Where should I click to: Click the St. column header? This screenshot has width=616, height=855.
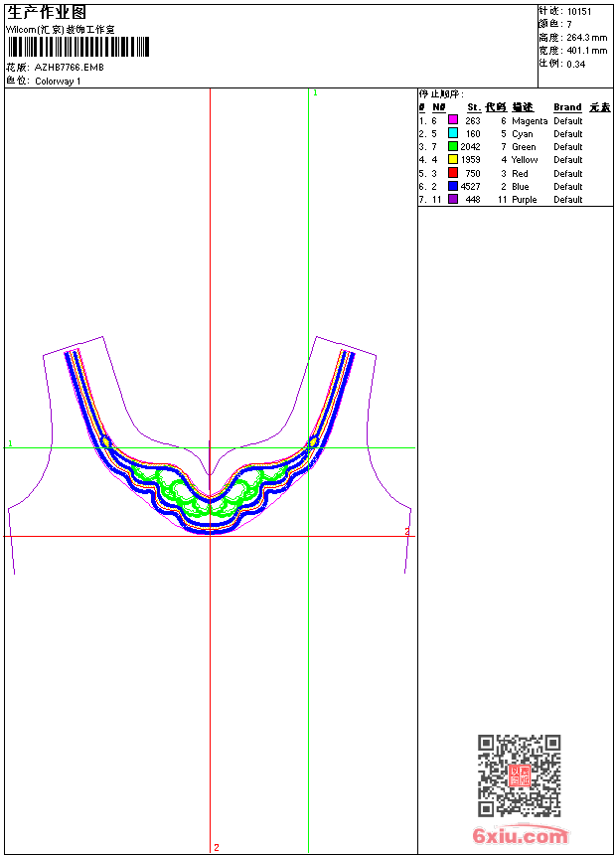tap(474, 107)
